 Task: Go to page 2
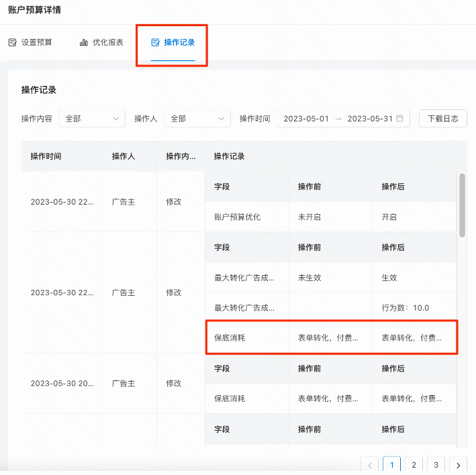(414, 465)
